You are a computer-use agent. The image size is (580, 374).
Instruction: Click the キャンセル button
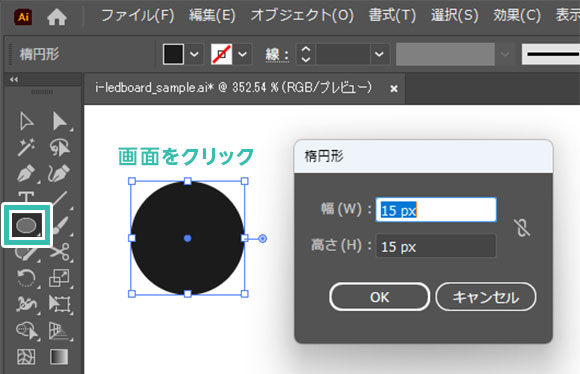486,297
